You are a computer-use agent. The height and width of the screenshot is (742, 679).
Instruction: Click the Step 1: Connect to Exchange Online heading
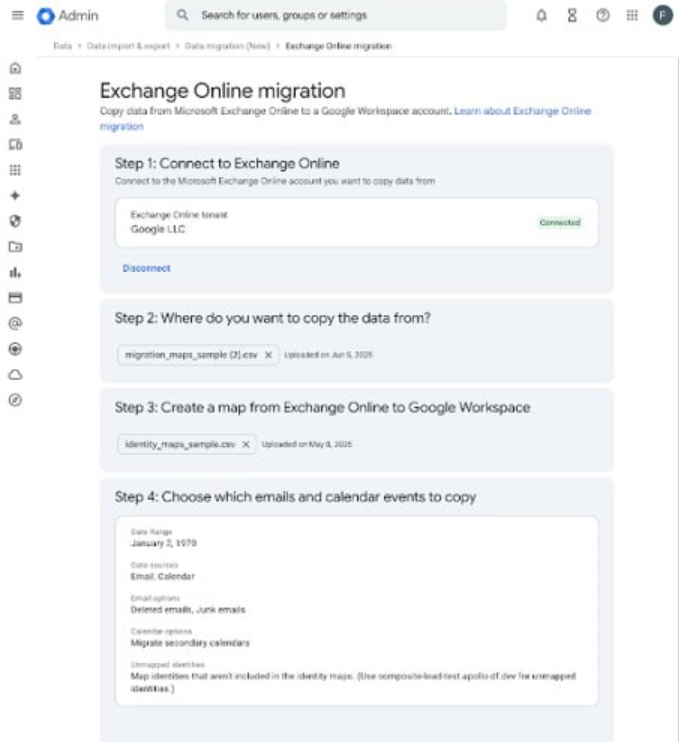point(227,164)
